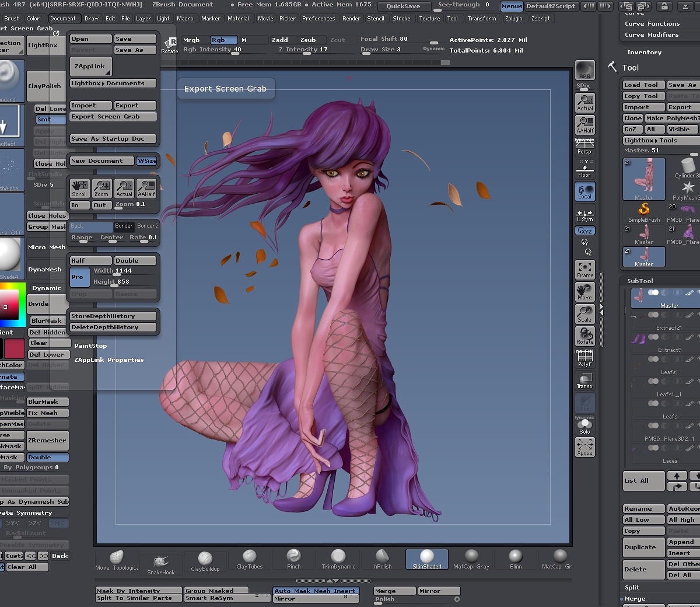Select the hPolish brush
Image resolution: width=700 pixels, height=607 pixels.
(x=383, y=559)
